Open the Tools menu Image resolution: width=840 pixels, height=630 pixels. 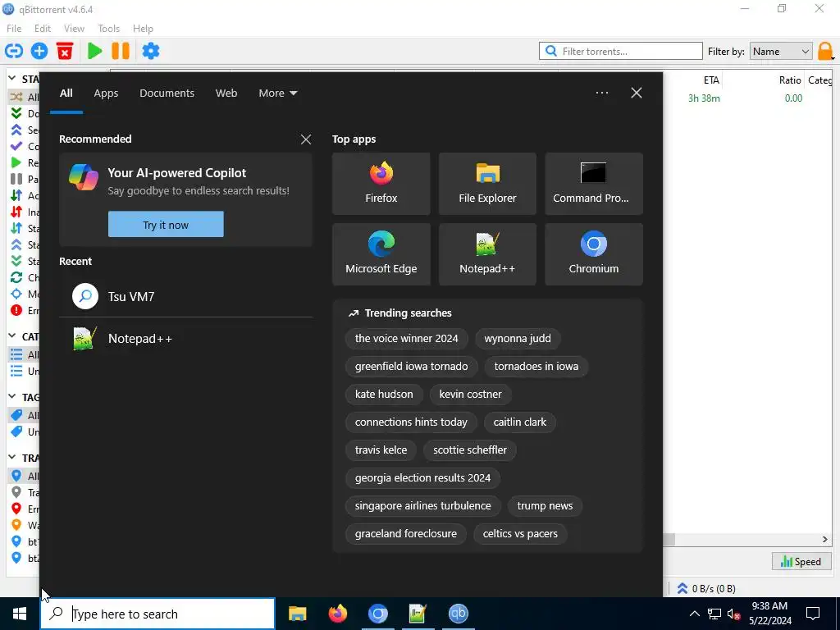(x=109, y=29)
